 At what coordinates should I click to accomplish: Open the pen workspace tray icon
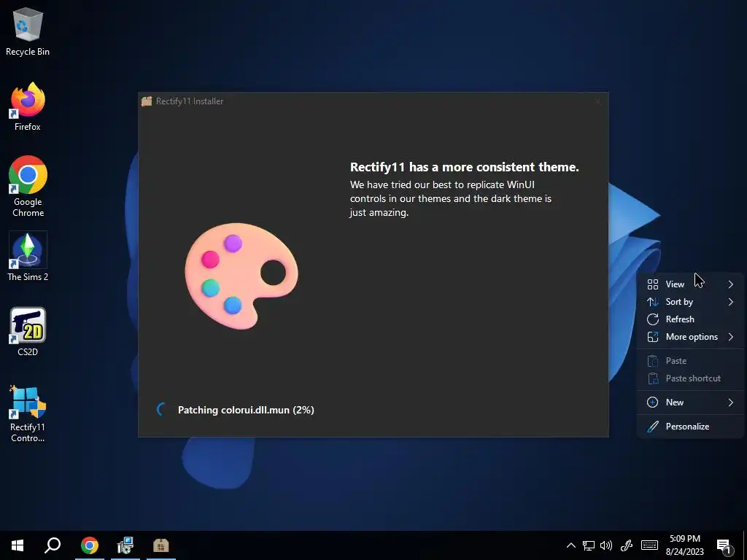[627, 545]
